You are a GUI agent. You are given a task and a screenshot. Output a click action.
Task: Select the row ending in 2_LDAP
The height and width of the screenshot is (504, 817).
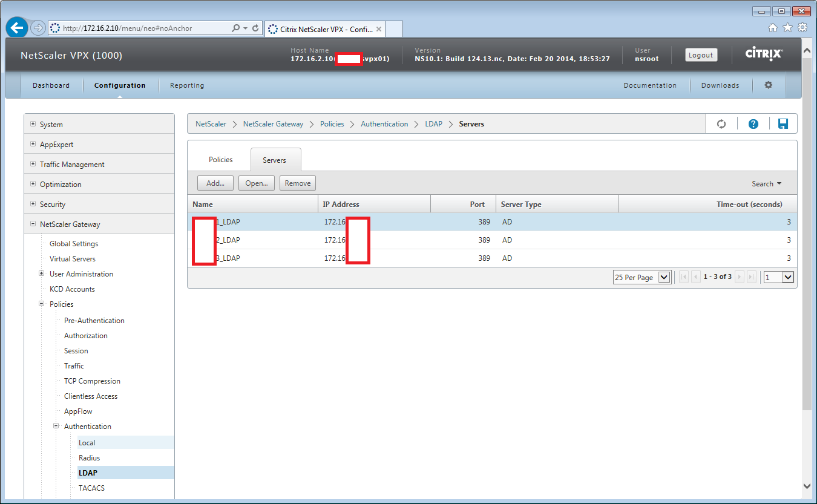click(492, 240)
